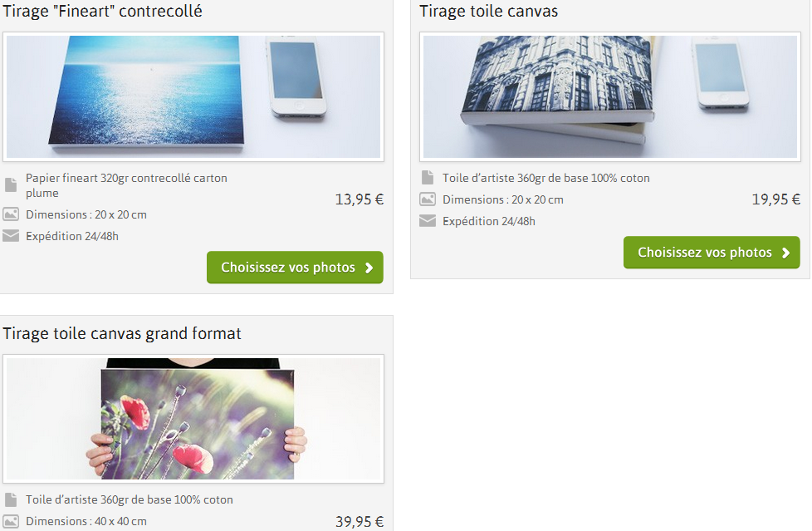Viewport: 812px width, 531px height.
Task: Click the document icon beside Toile d'artiste canvas
Action: (x=428, y=177)
